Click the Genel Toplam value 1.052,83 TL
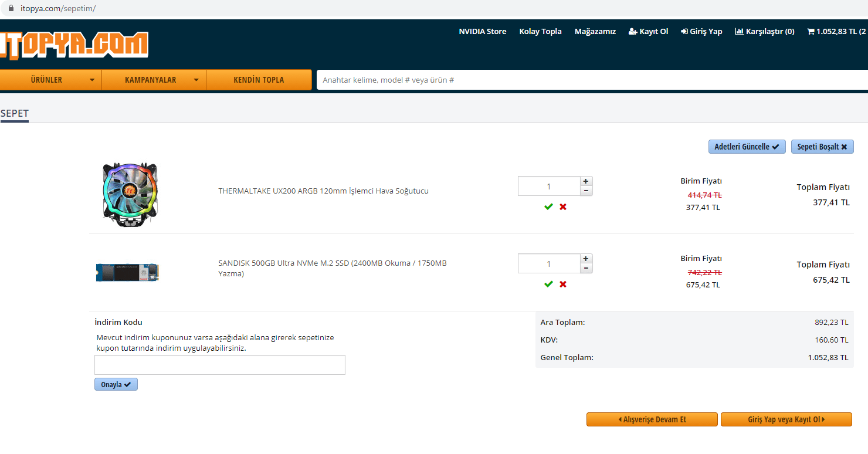The height and width of the screenshot is (454, 868). 828,358
